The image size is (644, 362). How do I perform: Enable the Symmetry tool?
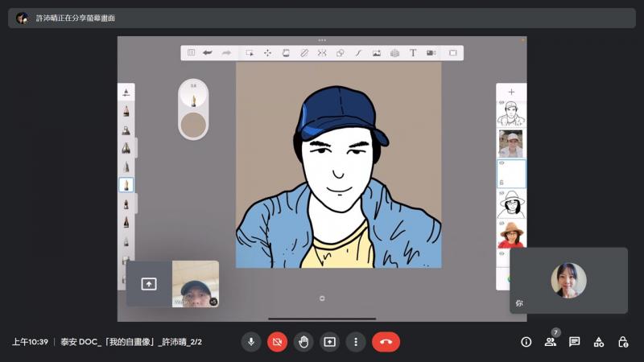[322, 53]
